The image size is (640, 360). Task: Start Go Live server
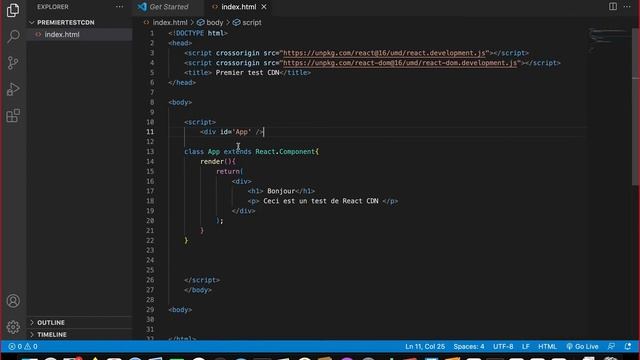(x=582, y=347)
